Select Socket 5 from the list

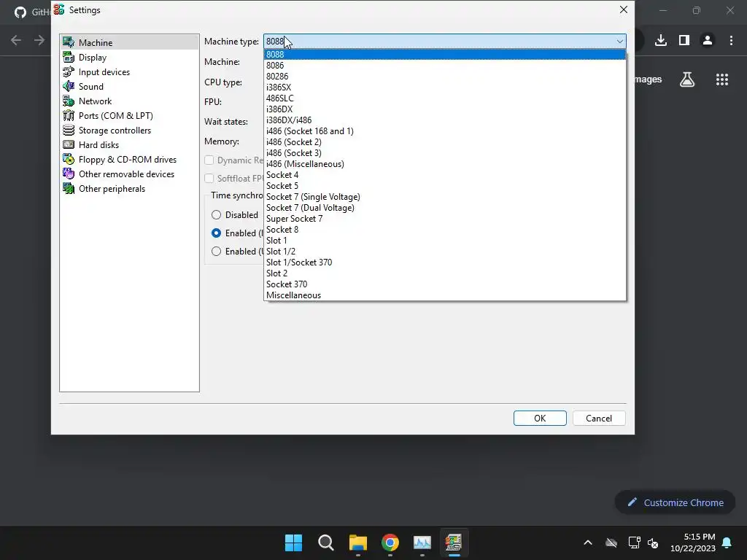(x=444, y=186)
